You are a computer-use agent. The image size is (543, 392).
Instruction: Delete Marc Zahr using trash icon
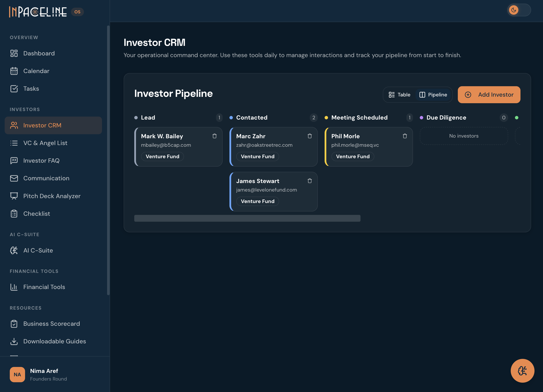tap(310, 136)
